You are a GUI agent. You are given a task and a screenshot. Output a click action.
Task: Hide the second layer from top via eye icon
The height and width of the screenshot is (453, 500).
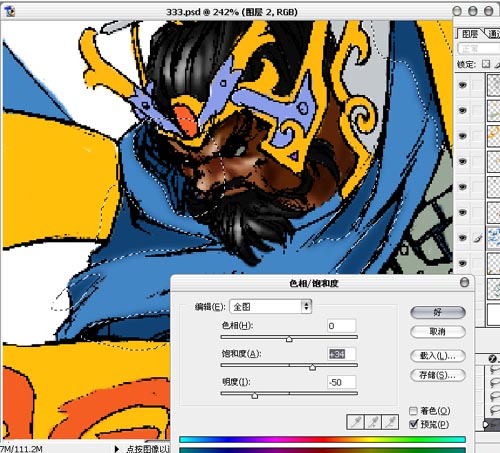tap(462, 111)
